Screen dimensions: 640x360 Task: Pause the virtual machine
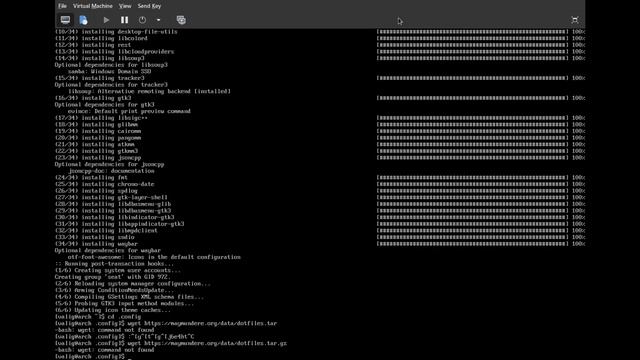[124, 20]
